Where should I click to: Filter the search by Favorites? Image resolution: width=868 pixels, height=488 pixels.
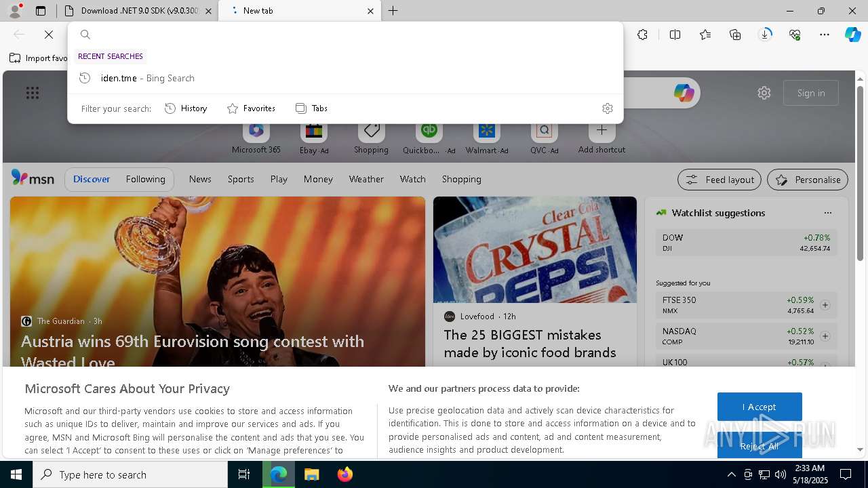click(x=251, y=108)
